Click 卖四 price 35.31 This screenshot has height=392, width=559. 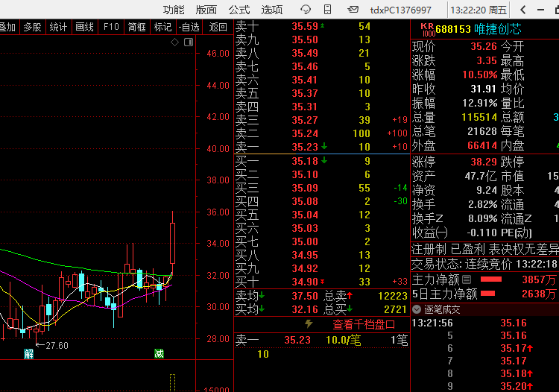305,107
